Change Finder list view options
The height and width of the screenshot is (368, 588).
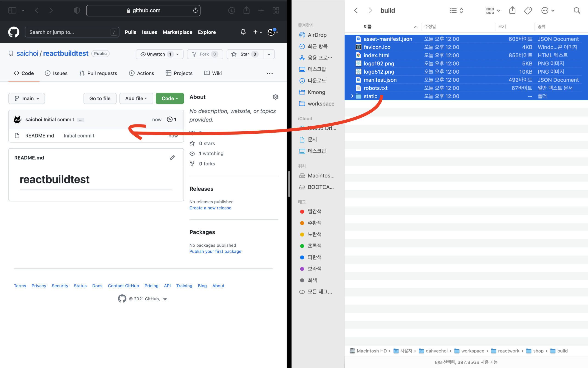456,11
